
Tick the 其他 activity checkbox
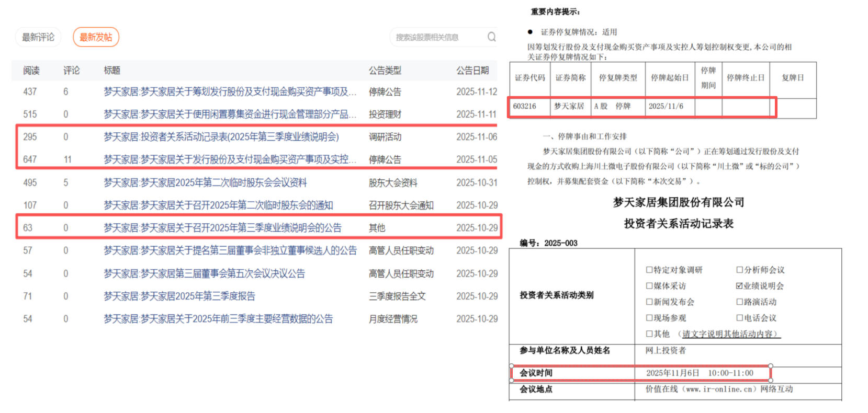[x=649, y=334]
